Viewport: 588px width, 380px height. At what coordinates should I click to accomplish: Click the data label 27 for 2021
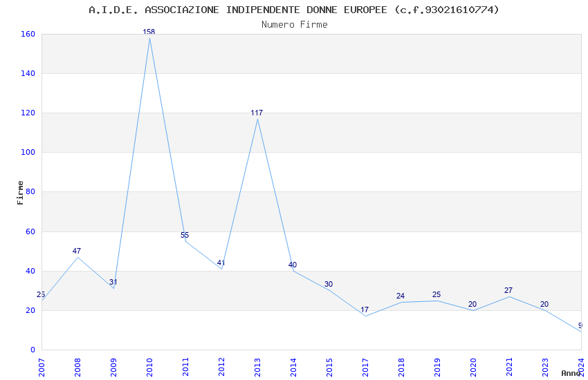coord(508,290)
